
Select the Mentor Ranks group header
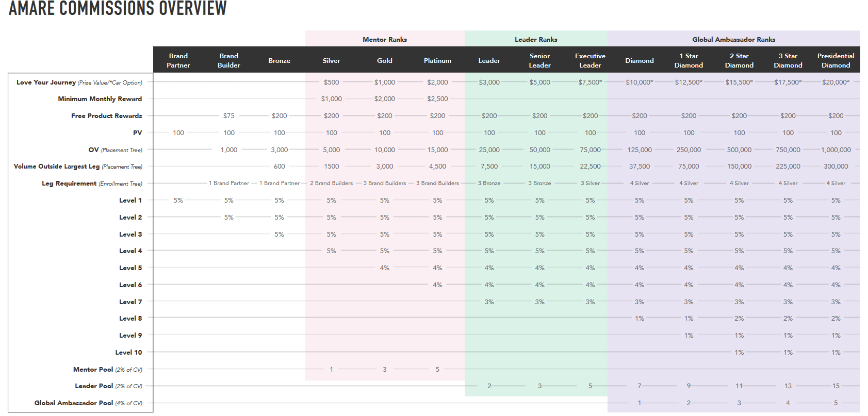(385, 40)
